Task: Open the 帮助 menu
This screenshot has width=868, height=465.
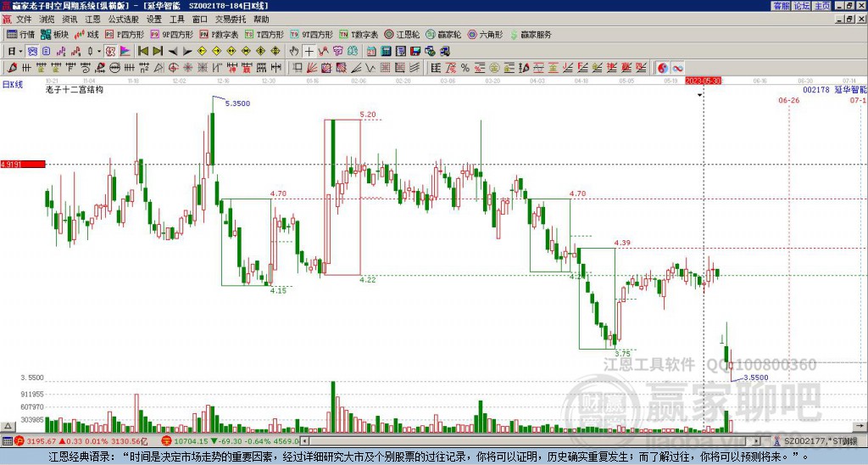Action: point(261,20)
